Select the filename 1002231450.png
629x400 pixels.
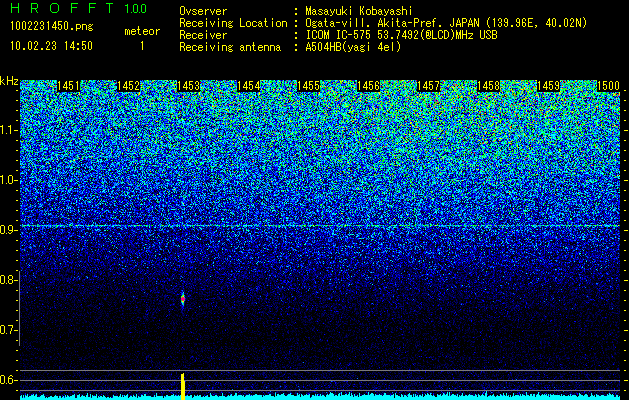(x=52, y=26)
